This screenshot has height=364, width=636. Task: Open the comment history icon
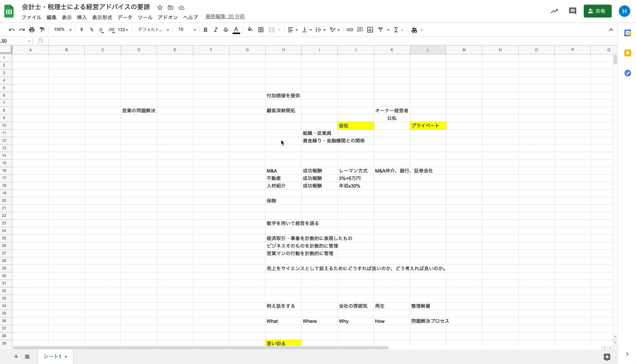coord(572,11)
